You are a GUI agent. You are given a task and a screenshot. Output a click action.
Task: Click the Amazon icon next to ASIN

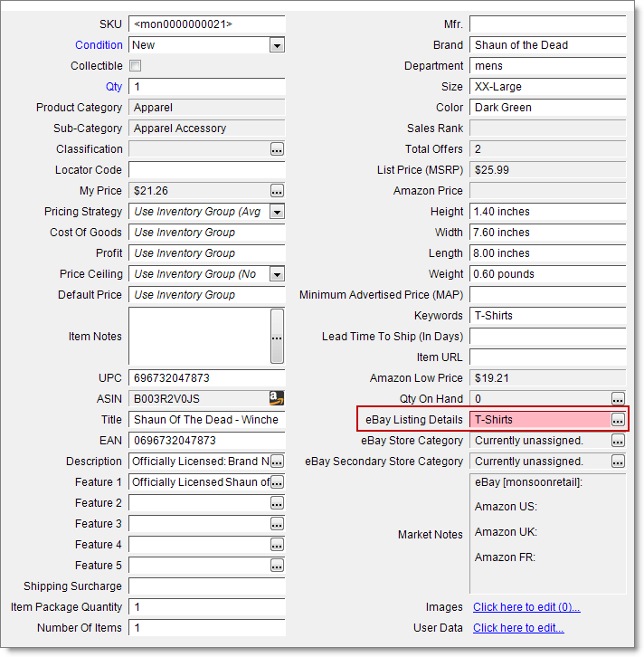277,398
